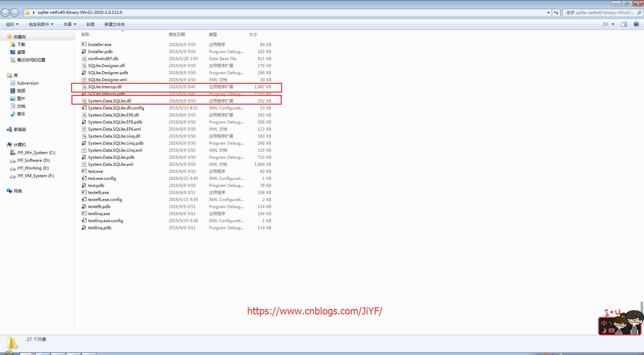Image resolution: width=644 pixels, height=355 pixels.
Task: Open the 组织 menu
Action: (x=12, y=24)
